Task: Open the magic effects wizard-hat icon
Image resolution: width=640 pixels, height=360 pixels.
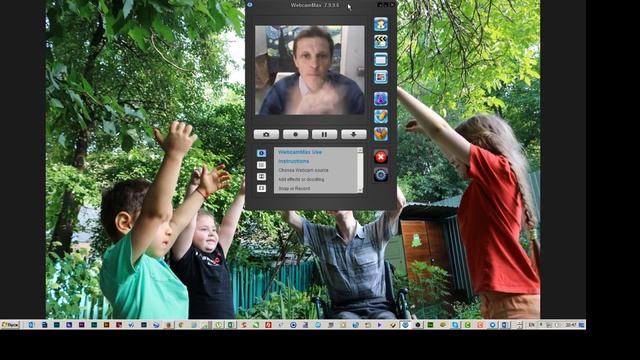Action: point(381,99)
